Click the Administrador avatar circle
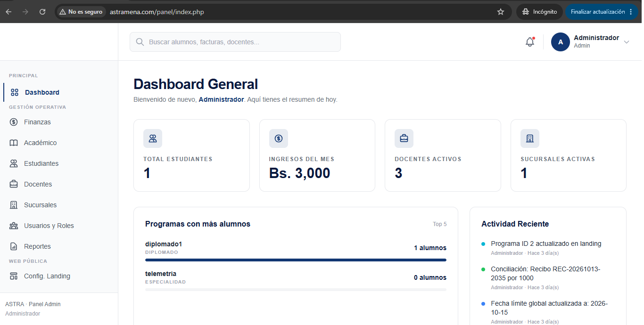Image resolution: width=644 pixels, height=325 pixels. tap(561, 42)
